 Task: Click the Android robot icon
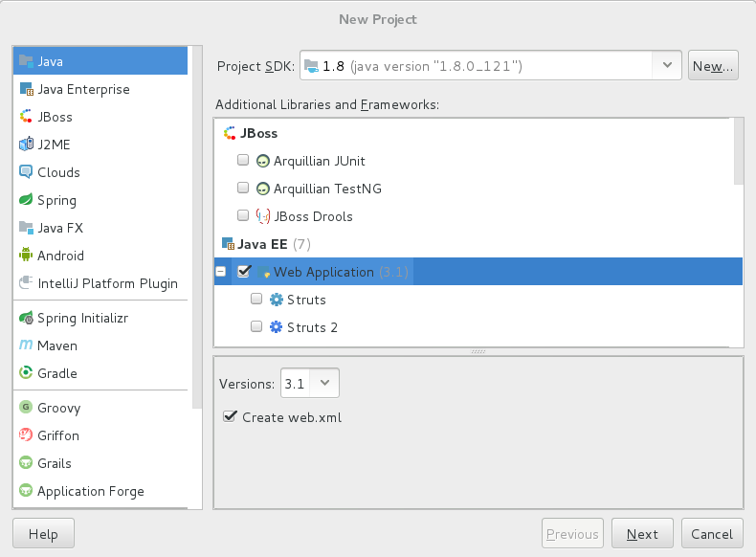tap(26, 255)
